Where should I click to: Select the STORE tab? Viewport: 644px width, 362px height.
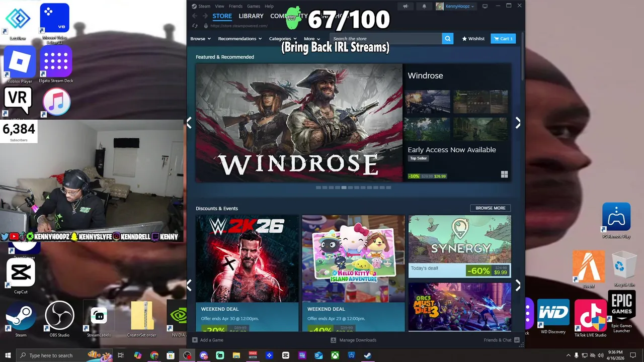[x=222, y=16]
